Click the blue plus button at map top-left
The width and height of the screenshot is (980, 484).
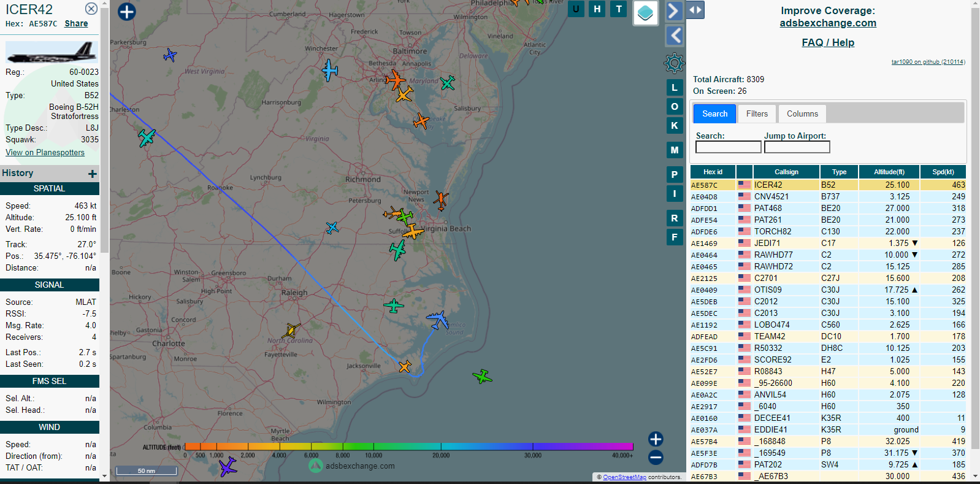[x=126, y=12]
